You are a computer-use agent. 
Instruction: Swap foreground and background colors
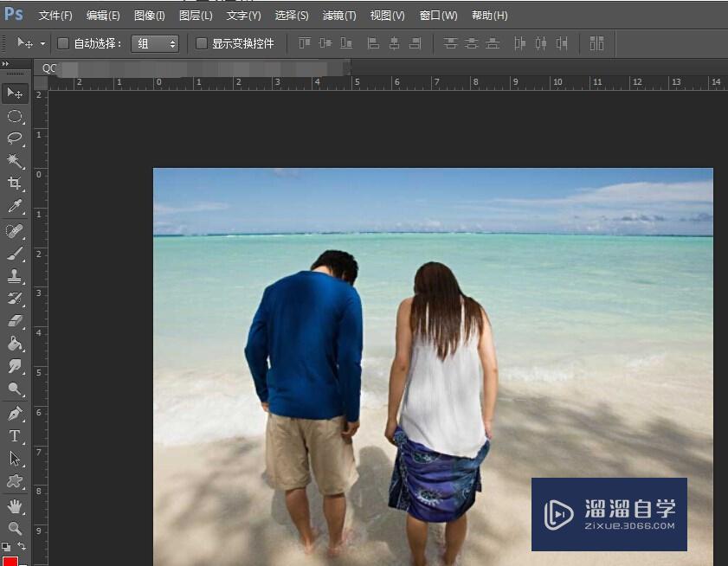pyautogui.click(x=22, y=547)
